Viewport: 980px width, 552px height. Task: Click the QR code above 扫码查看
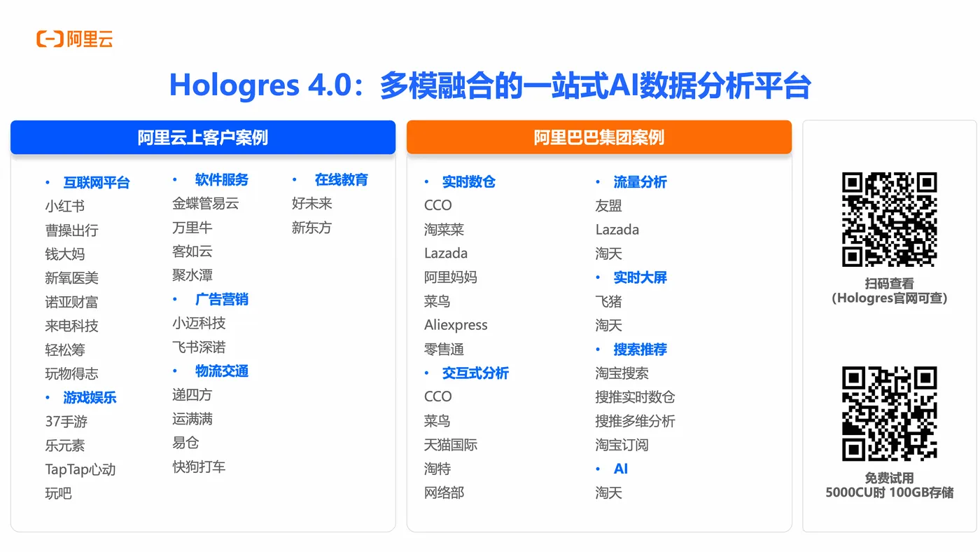[889, 219]
